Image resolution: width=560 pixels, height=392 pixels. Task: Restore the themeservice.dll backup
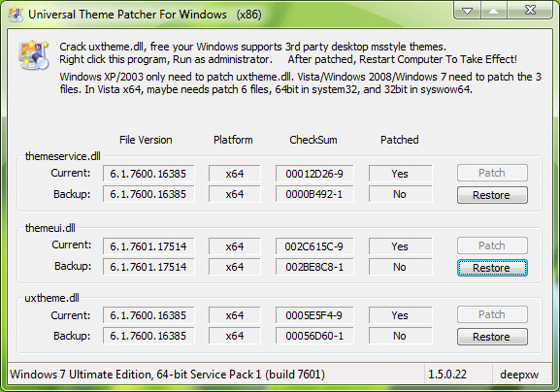click(x=492, y=195)
